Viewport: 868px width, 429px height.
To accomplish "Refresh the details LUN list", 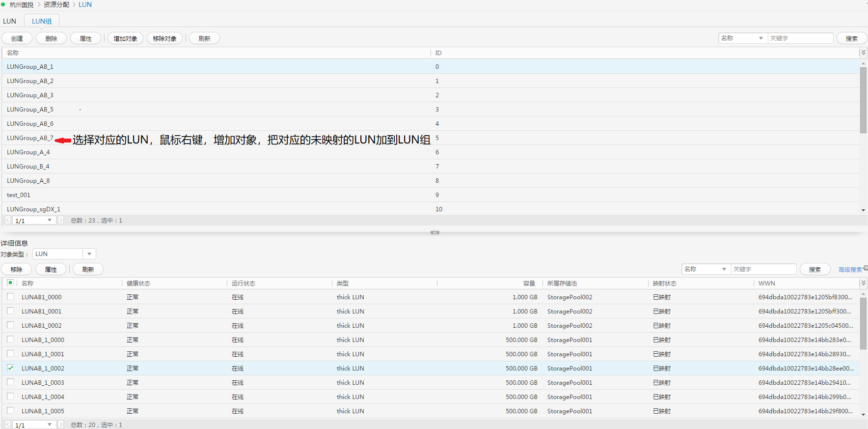I will [x=88, y=269].
